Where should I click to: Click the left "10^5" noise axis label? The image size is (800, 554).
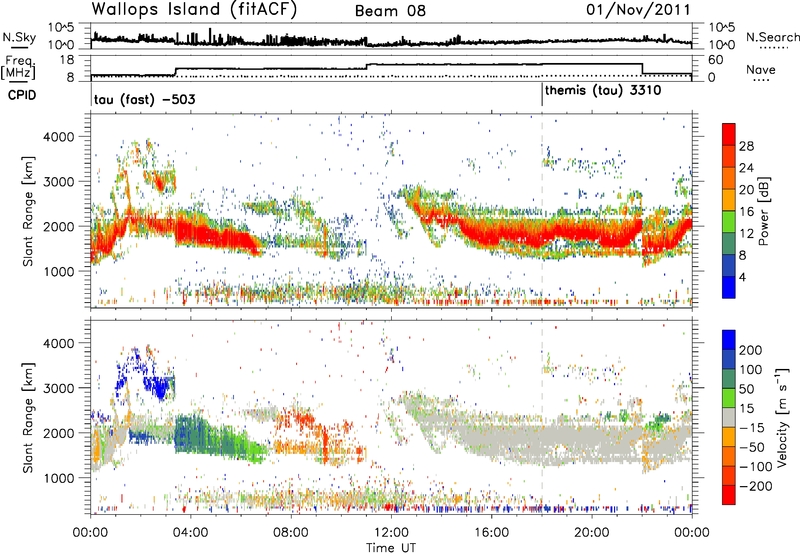[61, 27]
